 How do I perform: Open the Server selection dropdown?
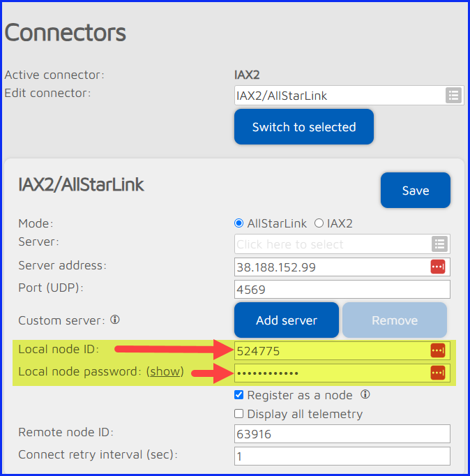333,244
